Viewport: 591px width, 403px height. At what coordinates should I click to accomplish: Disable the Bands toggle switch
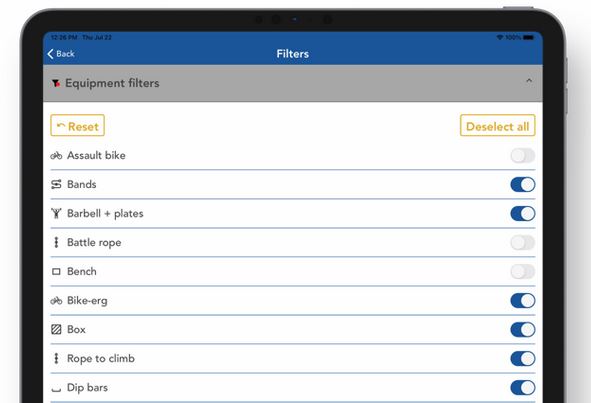click(x=522, y=185)
